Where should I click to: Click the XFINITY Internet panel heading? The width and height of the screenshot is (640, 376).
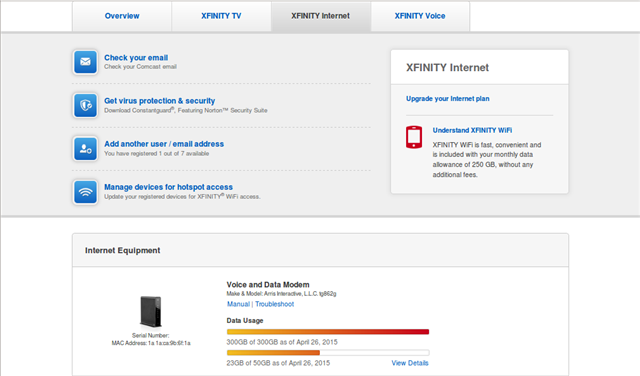447,67
